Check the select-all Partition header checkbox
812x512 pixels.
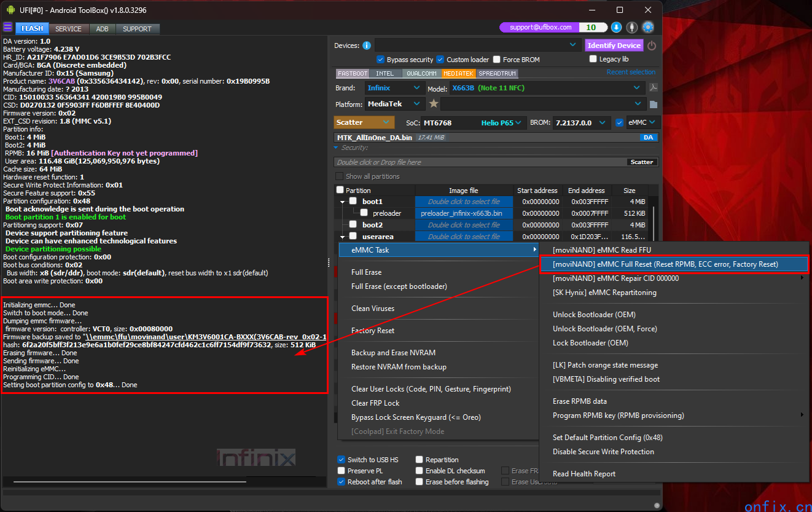[340, 190]
